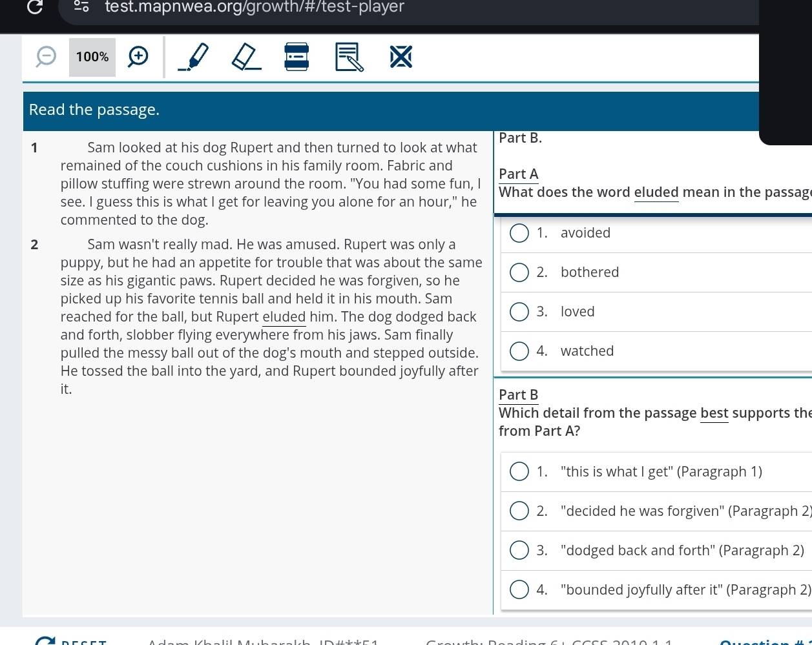Open the site settings icon beside the URL

(81, 7)
